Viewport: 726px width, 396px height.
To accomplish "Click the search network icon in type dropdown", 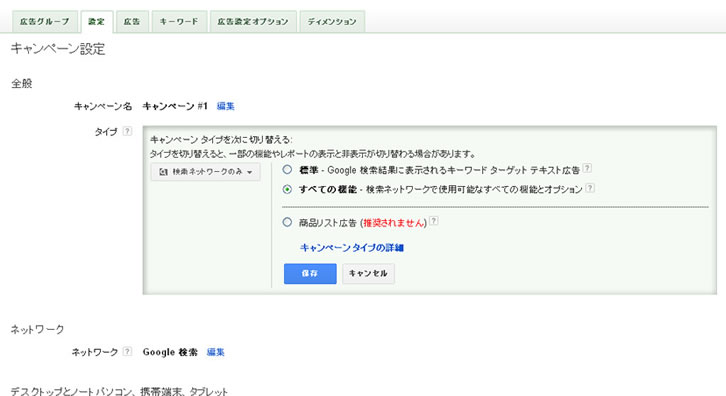I will pos(163,172).
